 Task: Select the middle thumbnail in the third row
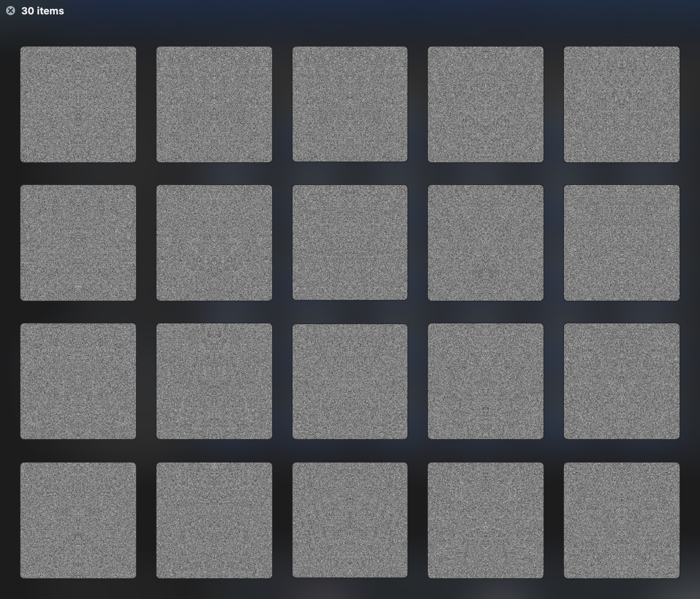pyautogui.click(x=350, y=381)
